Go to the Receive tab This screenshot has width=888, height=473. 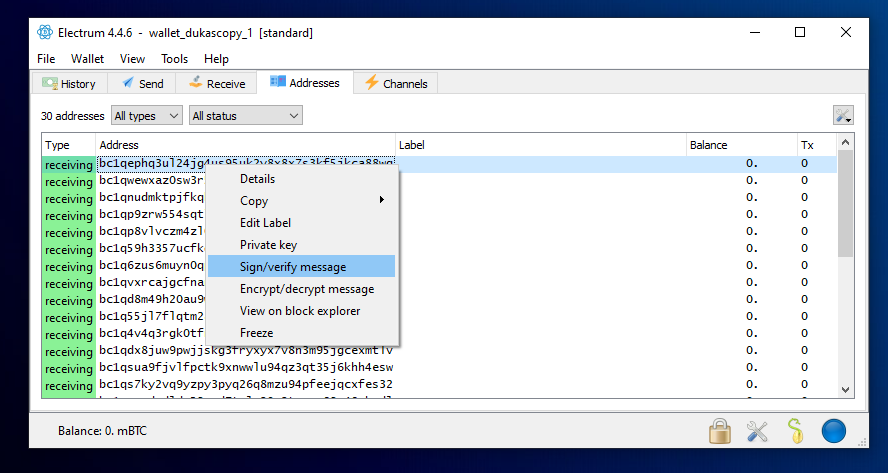tap(216, 84)
